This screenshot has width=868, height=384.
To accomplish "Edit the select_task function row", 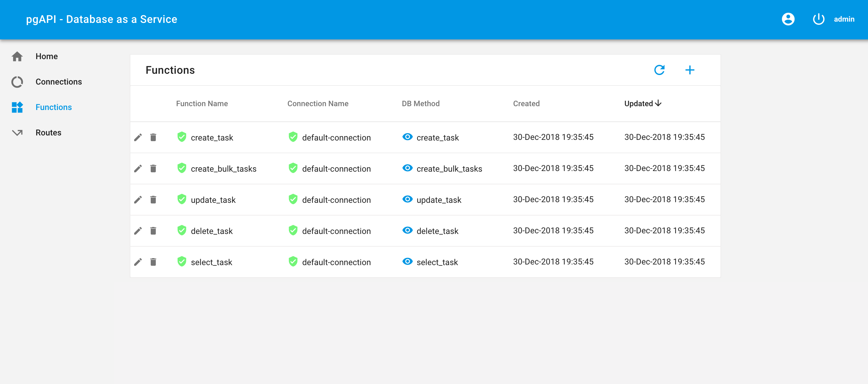I will pos(138,262).
